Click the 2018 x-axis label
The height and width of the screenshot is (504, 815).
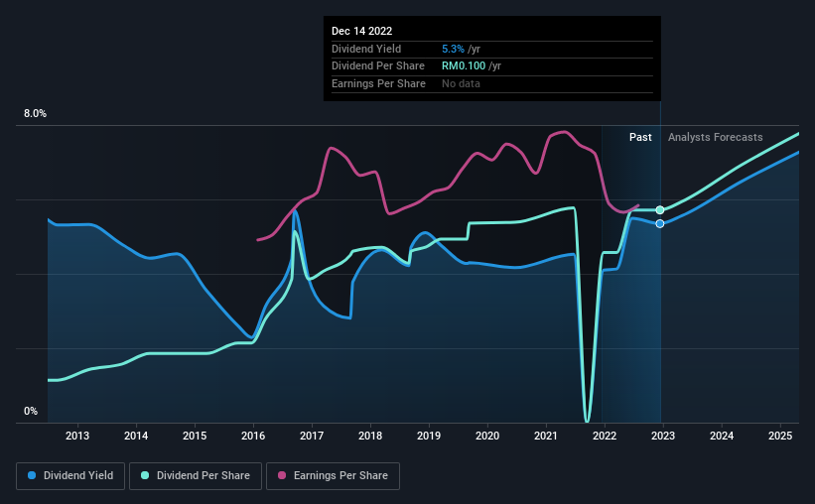370,436
